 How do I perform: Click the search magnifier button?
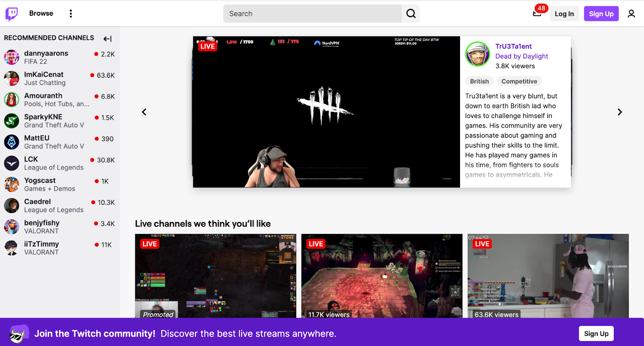pos(411,14)
